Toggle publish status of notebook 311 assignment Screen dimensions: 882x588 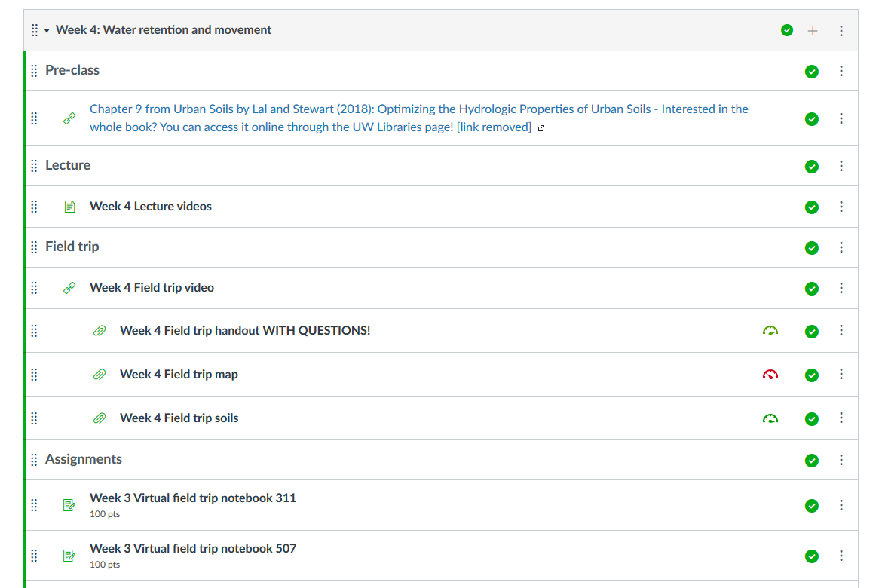[x=811, y=506]
